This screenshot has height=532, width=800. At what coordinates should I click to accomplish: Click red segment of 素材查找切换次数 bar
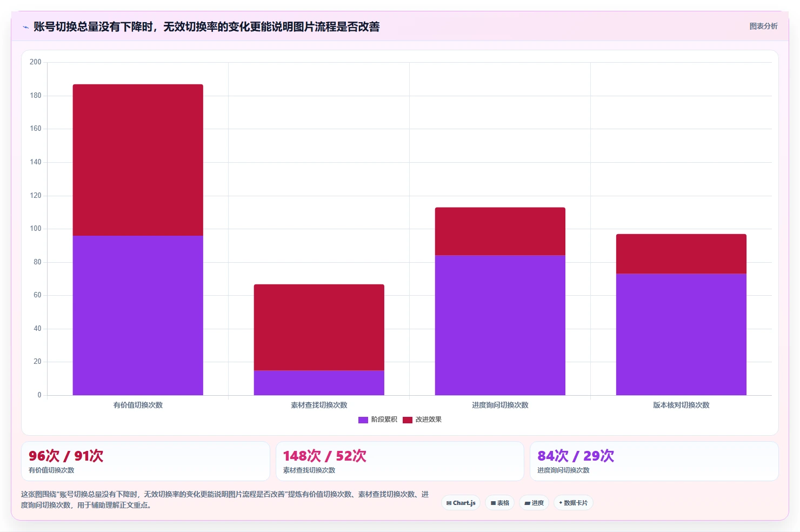pyautogui.click(x=319, y=327)
